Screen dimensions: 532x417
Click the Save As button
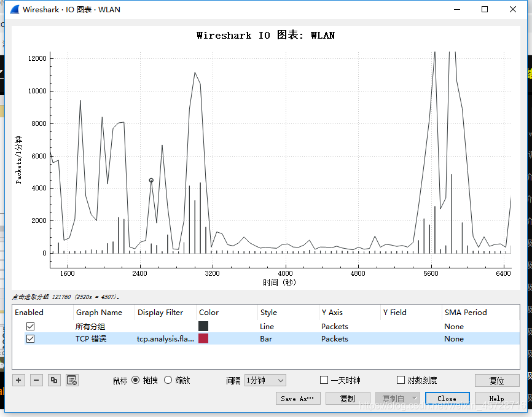[x=298, y=399]
